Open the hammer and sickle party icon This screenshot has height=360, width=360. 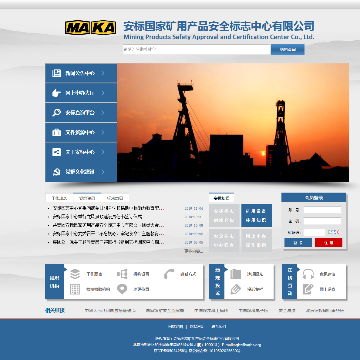point(56,172)
